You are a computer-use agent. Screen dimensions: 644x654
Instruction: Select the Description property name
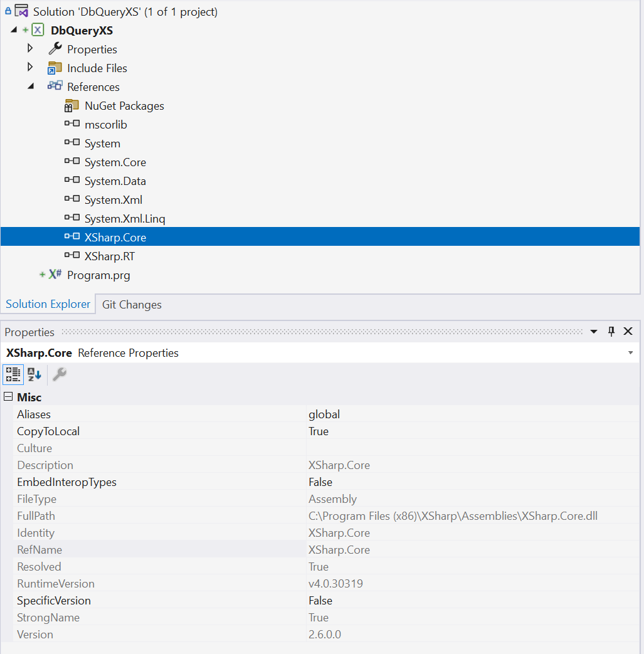click(x=45, y=465)
